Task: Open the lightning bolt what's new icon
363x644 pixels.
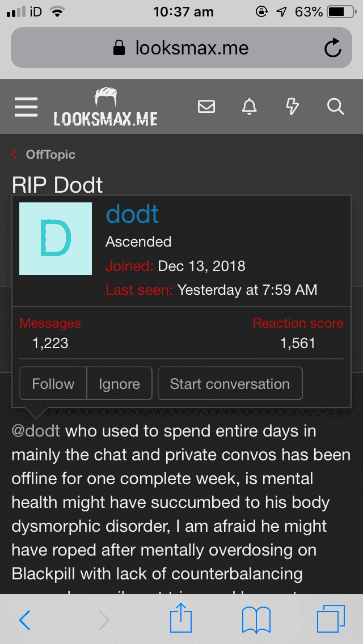Action: (x=292, y=107)
